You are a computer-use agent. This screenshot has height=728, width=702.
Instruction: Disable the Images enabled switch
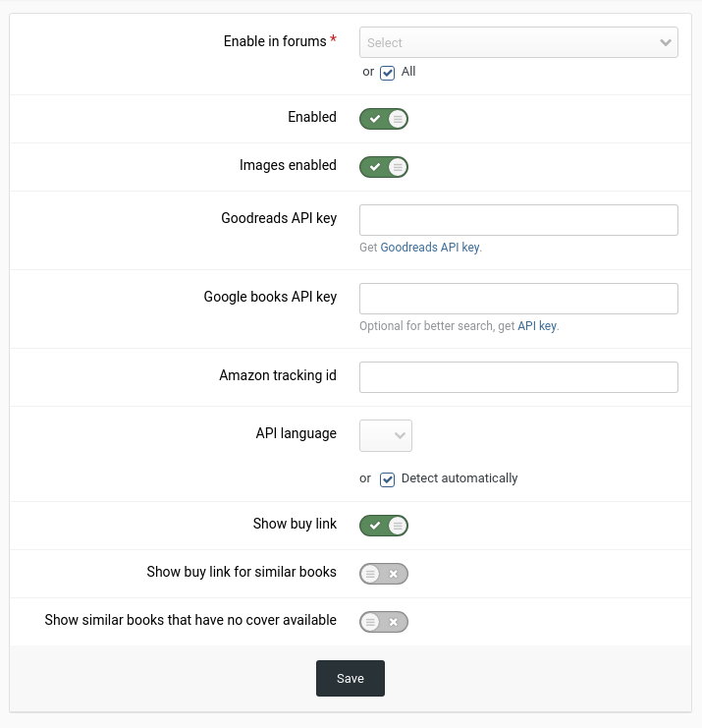[383, 167]
